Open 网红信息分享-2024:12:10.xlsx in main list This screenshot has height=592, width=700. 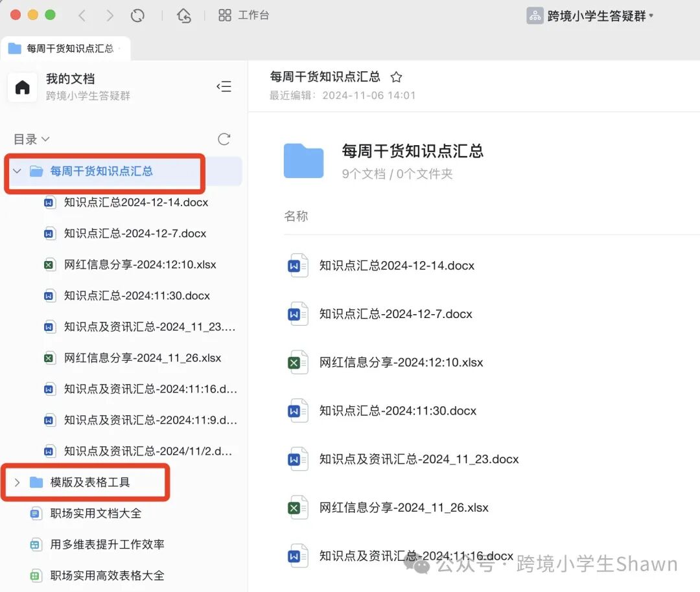click(x=401, y=362)
